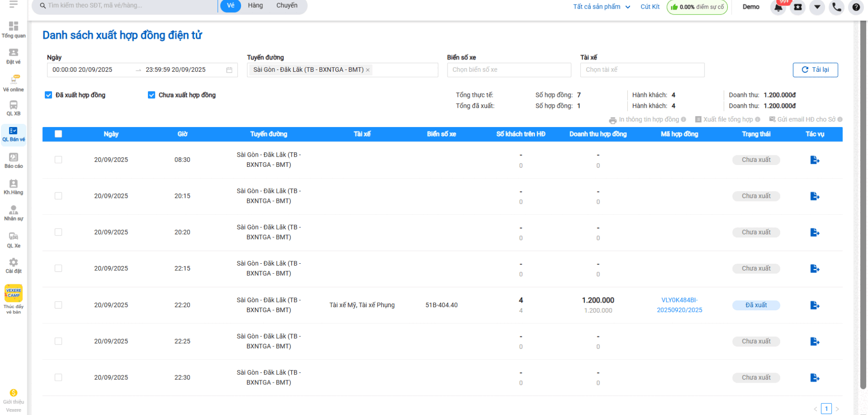Open the help question mark icon
This screenshot has height=415, width=868.
tap(856, 7)
